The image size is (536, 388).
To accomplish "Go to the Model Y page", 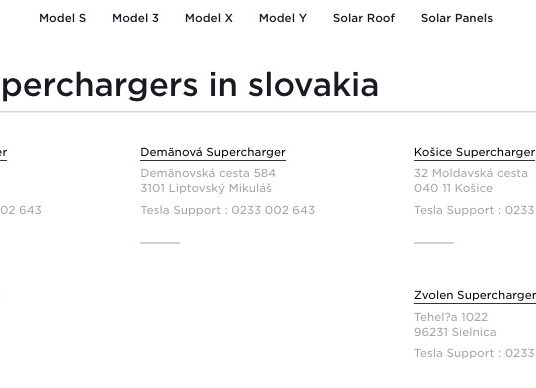I will coord(283,18).
